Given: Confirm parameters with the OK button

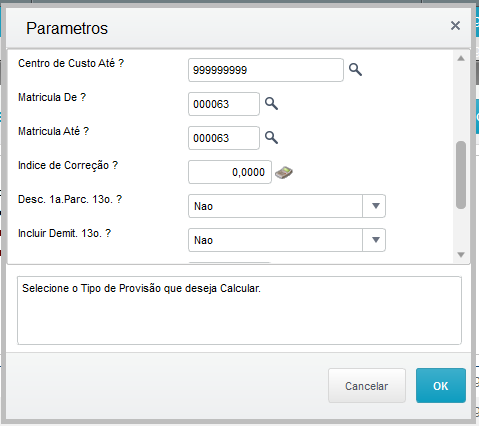Looking at the screenshot, I should [x=441, y=386].
